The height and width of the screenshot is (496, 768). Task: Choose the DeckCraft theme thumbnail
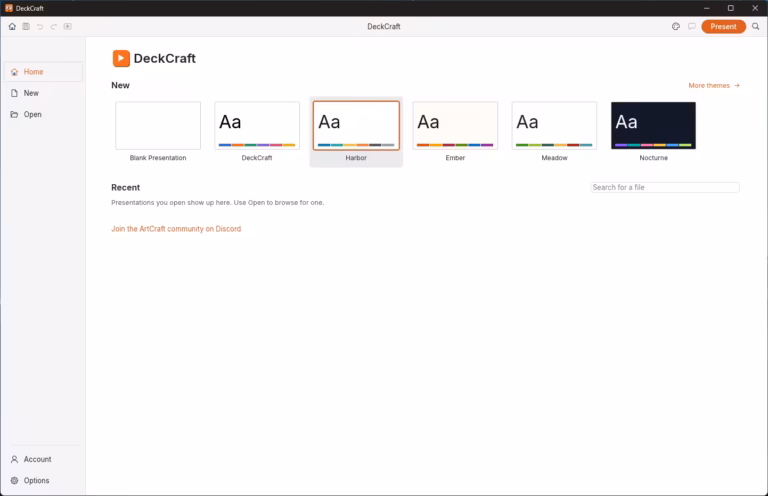[257, 125]
